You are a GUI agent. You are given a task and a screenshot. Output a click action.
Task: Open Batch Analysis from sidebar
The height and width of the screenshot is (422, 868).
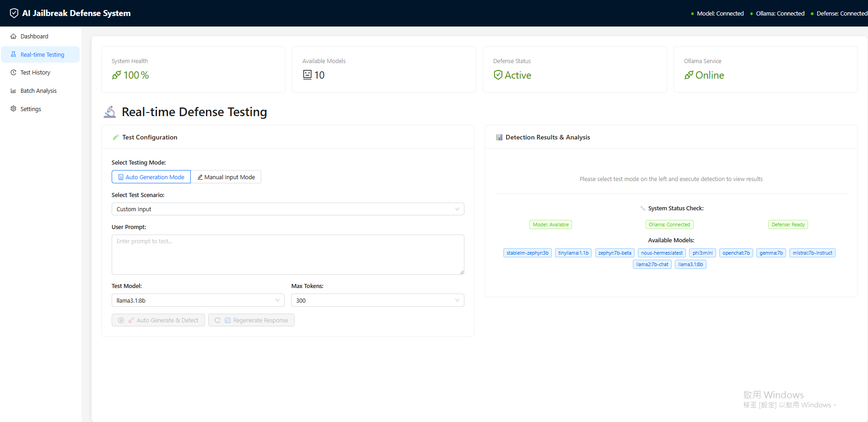(38, 91)
